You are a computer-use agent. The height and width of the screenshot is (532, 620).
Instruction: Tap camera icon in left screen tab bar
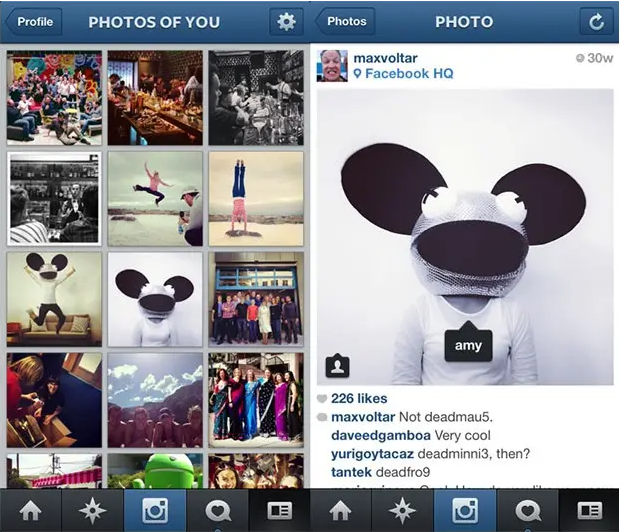[155, 510]
